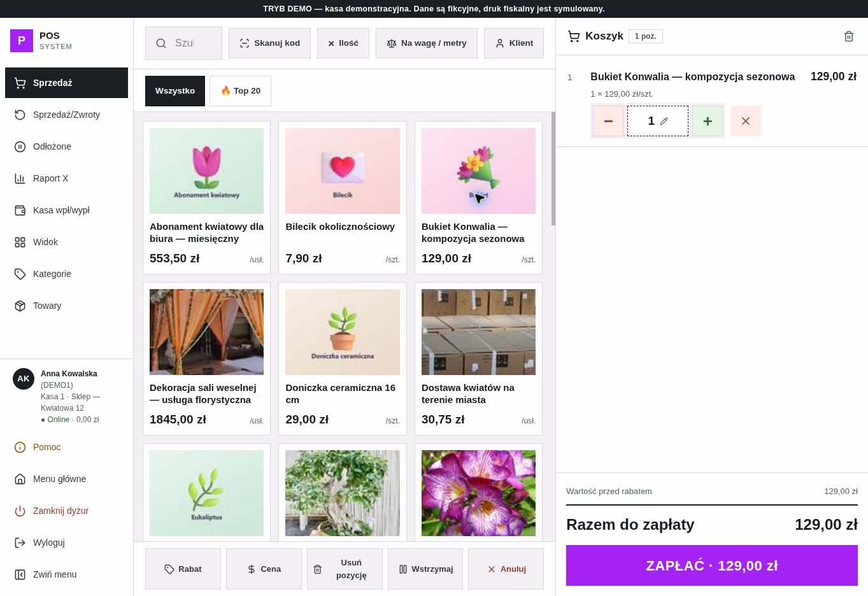
Task: Remove Bukiet Konwalia with the red X
Action: [x=746, y=121]
